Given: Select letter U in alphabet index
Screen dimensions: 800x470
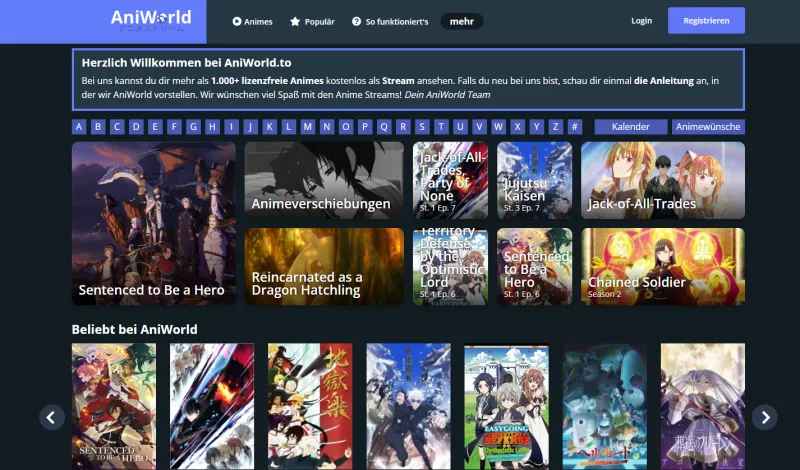Looking at the screenshot, I should (460, 127).
